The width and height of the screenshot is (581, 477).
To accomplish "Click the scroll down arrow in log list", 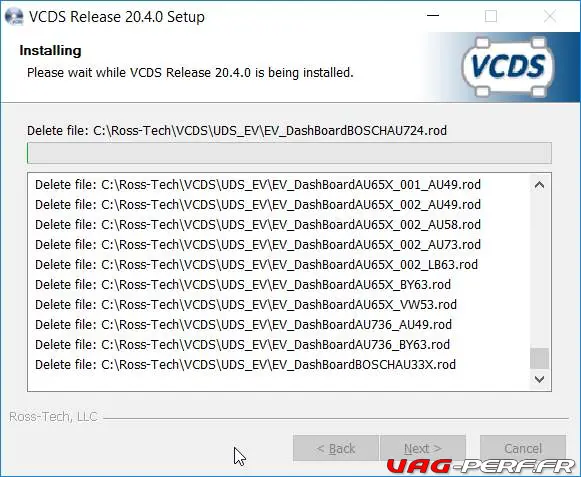I will click(539, 379).
